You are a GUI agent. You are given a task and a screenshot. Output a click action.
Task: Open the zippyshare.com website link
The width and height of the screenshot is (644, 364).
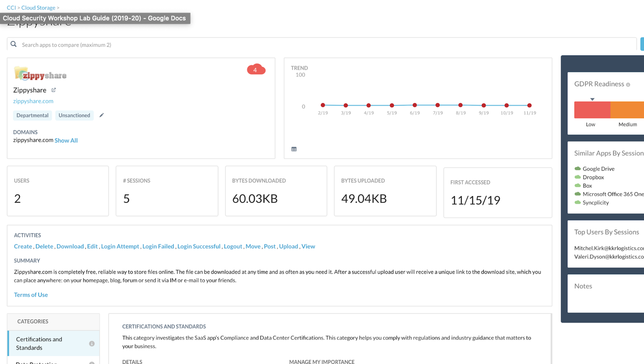tap(33, 101)
